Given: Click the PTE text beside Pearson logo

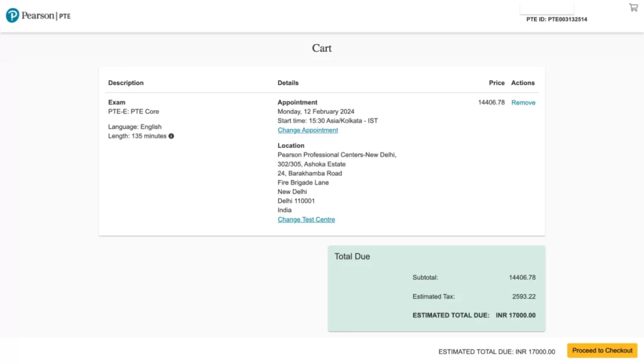Looking at the screenshot, I should (x=65, y=16).
